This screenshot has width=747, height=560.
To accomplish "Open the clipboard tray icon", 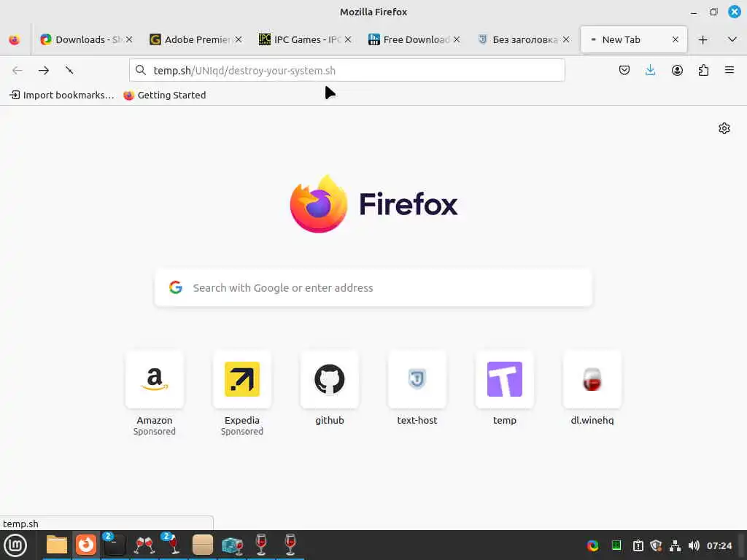I will click(x=638, y=545).
